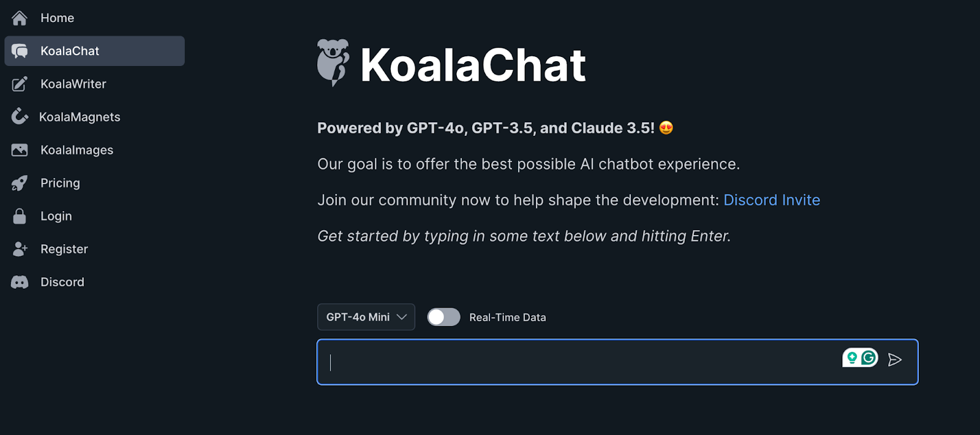Click the green lightbulb extension icon
980x435 pixels.
click(x=852, y=358)
